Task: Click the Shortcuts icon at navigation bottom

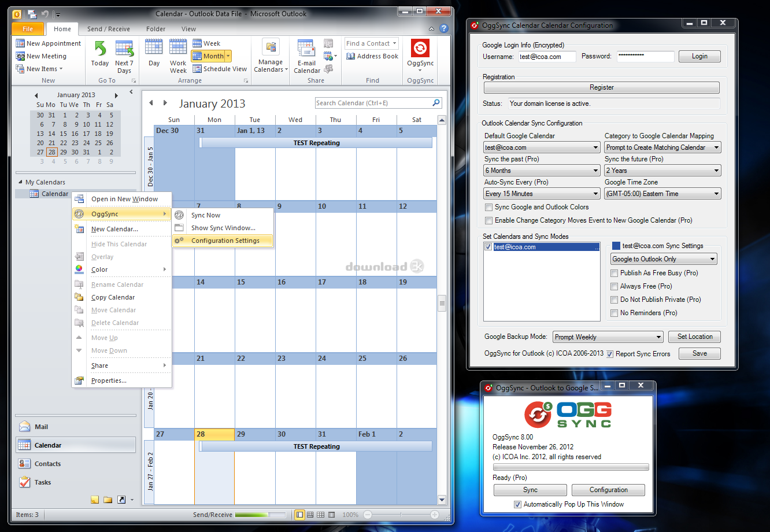Action: tap(121, 500)
